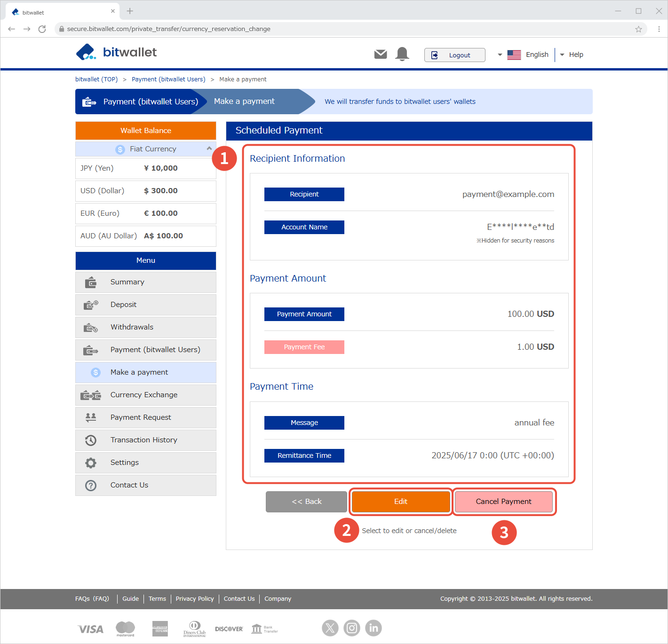This screenshot has height=644, width=668.
Task: Open a new browser tab
Action: pyautogui.click(x=130, y=11)
